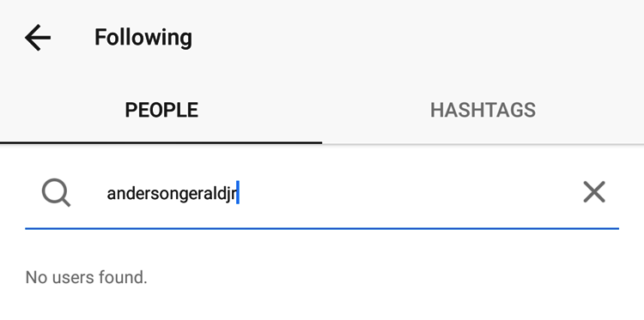Viewport: 644px width, 320px height.
Task: Go back from the Following screen
Action: click(x=38, y=38)
